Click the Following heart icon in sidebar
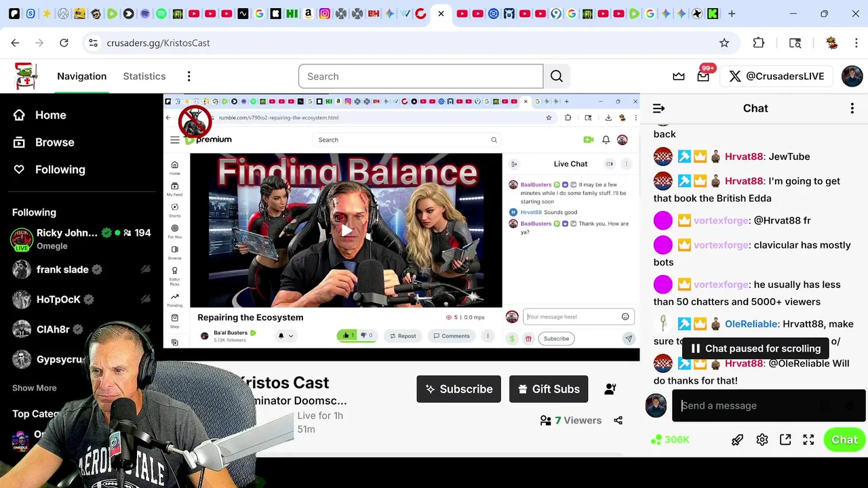 tap(19, 169)
